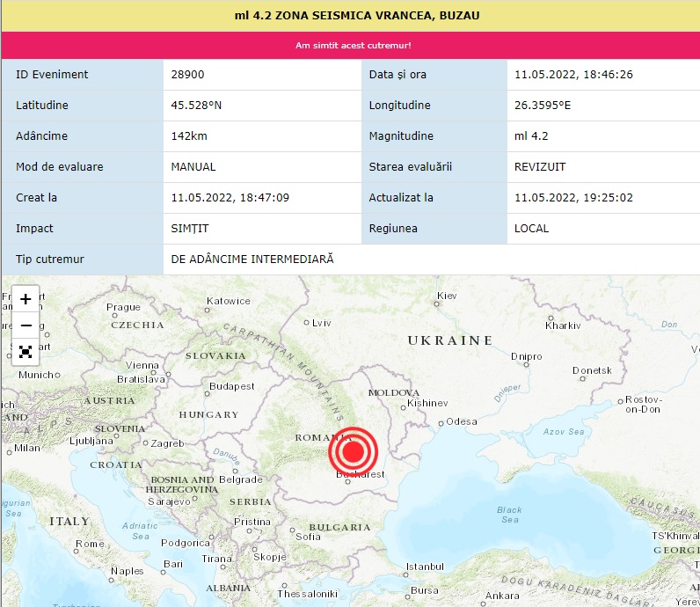The height and width of the screenshot is (607, 700).
Task: Click the 'Creat la' label
Action: click(36, 197)
